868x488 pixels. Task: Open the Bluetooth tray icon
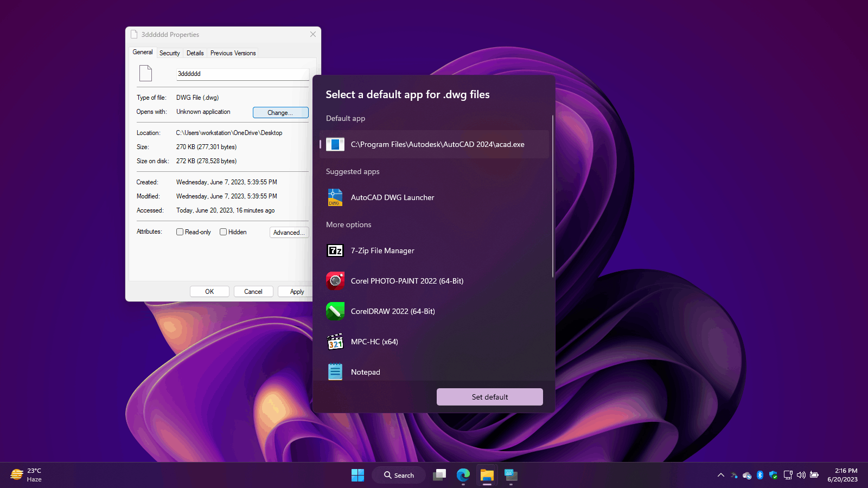(760, 475)
